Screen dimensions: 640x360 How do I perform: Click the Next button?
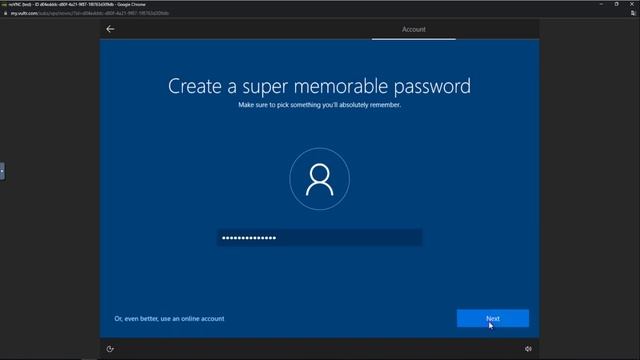pos(493,318)
